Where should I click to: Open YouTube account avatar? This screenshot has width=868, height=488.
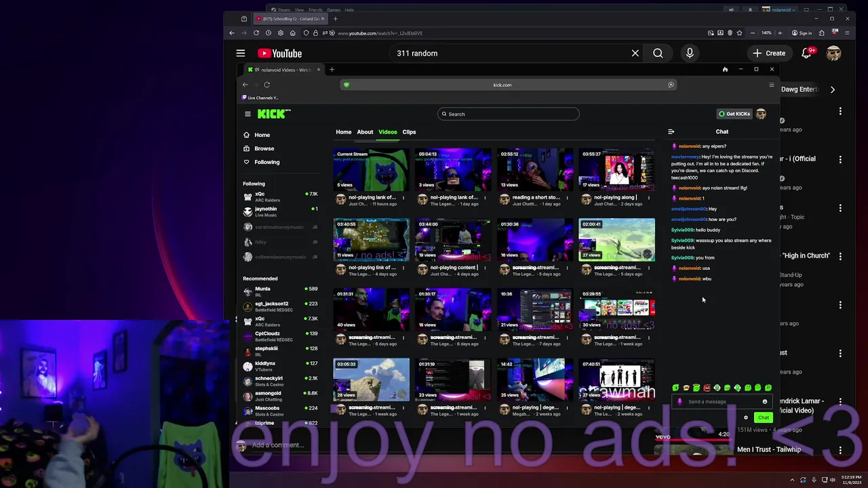pyautogui.click(x=833, y=53)
